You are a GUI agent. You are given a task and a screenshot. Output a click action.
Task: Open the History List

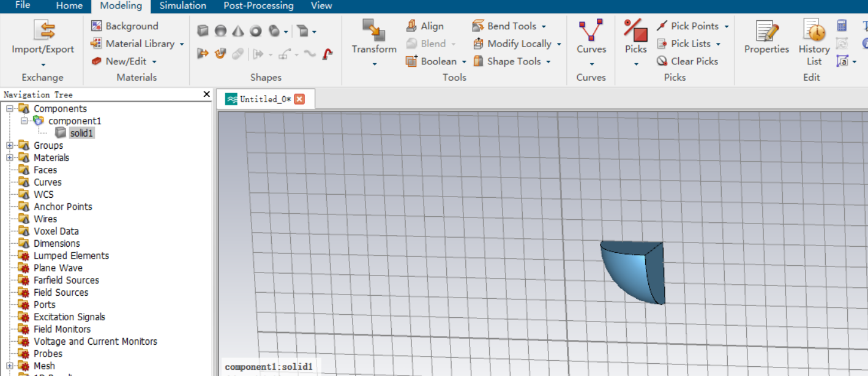click(814, 42)
